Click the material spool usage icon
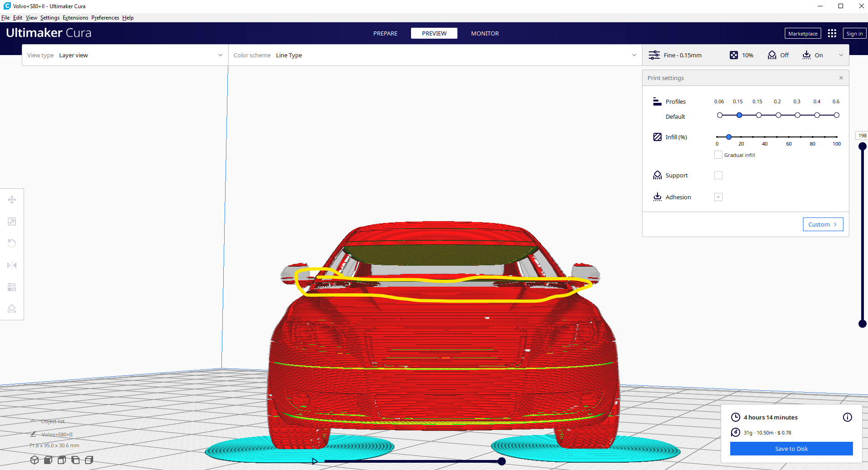Screen dimensions: 868x470 point(735,432)
